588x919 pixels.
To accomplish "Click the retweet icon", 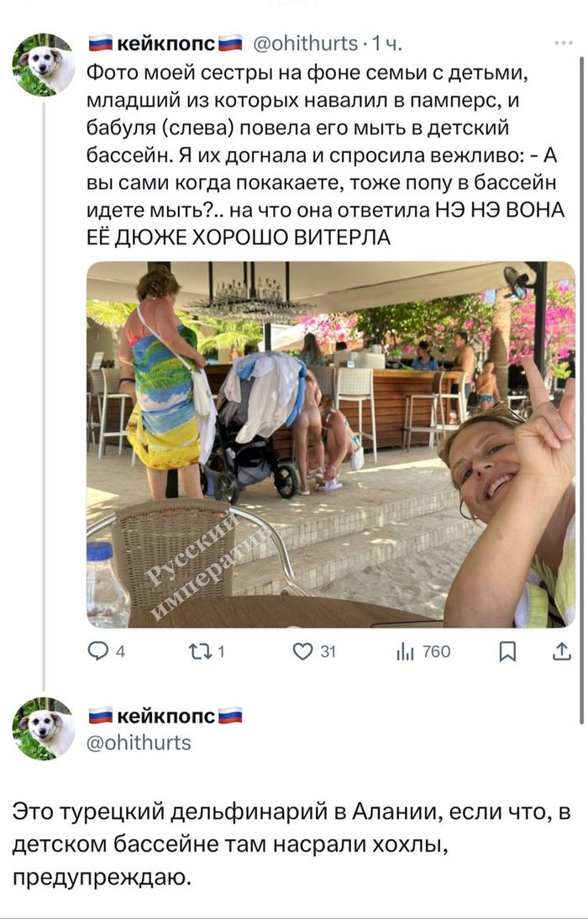I will 199,651.
